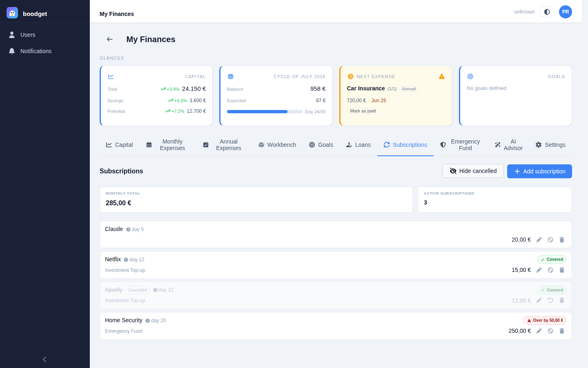Edit the Claude subscription with pencil icon
This screenshot has width=588, height=368.
pyautogui.click(x=539, y=240)
